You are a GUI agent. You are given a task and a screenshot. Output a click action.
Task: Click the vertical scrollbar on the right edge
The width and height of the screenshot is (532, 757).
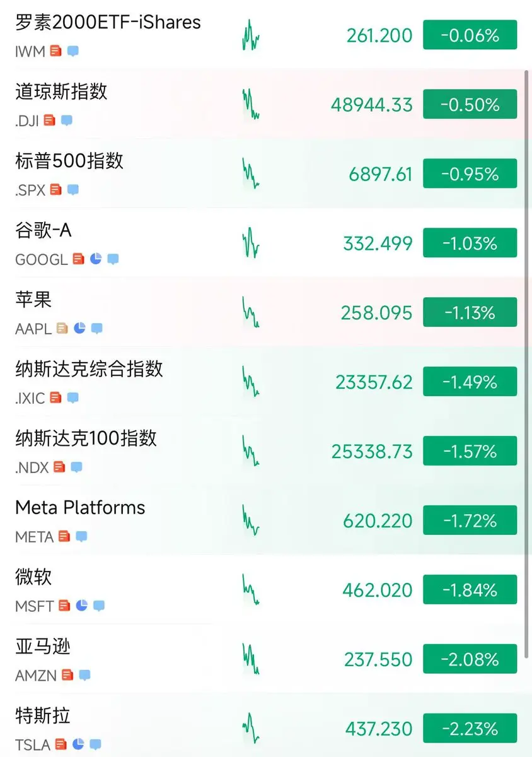click(x=528, y=366)
